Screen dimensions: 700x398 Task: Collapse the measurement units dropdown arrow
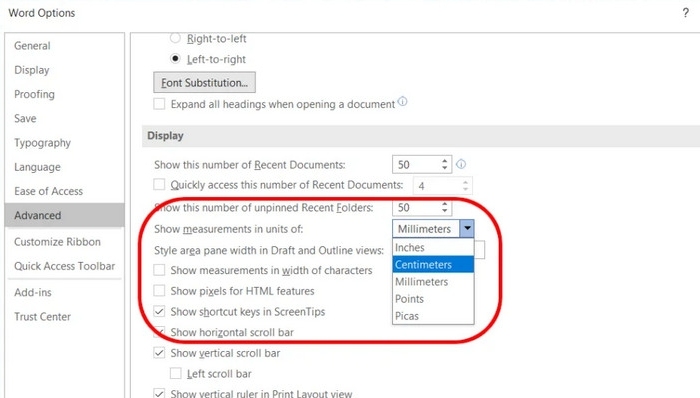click(467, 228)
